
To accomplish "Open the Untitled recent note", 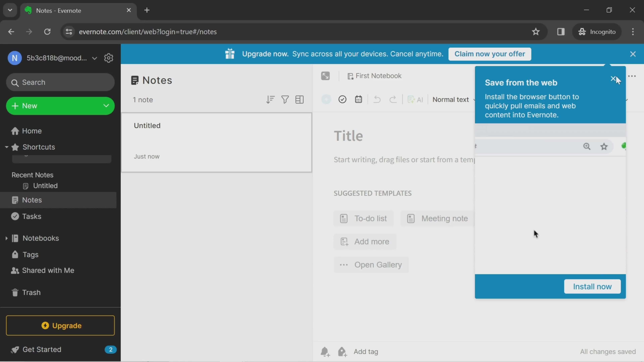I will 45,186.
